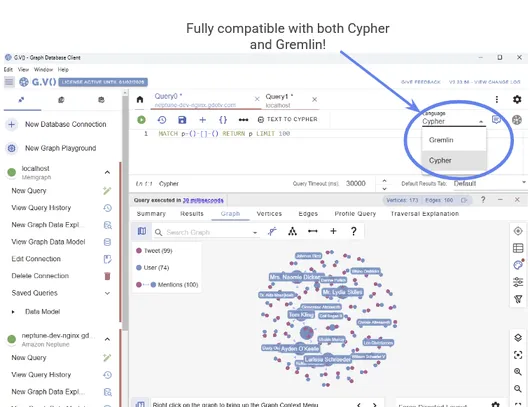Open the Default Results Tab dropdown
Viewport: 530px width, 407px height.
pyautogui.click(x=489, y=183)
